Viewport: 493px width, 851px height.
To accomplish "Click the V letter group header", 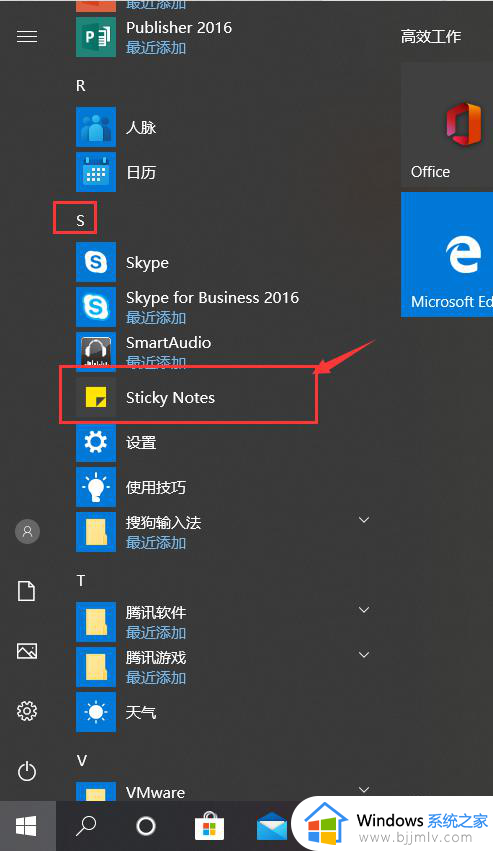I will click(x=81, y=760).
